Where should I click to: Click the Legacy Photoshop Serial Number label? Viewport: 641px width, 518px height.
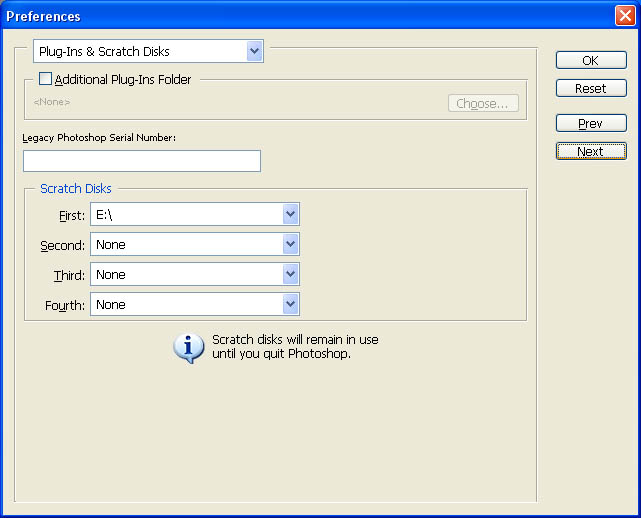coord(99,137)
